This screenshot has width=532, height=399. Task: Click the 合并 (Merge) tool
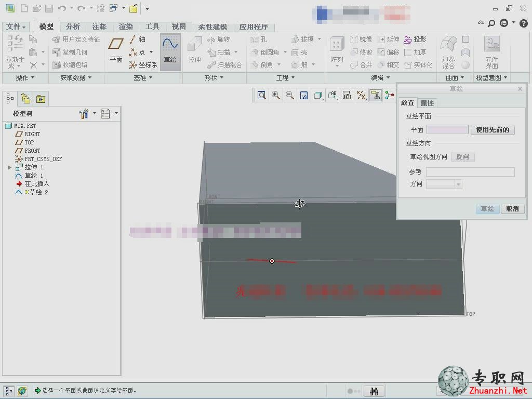(x=361, y=65)
